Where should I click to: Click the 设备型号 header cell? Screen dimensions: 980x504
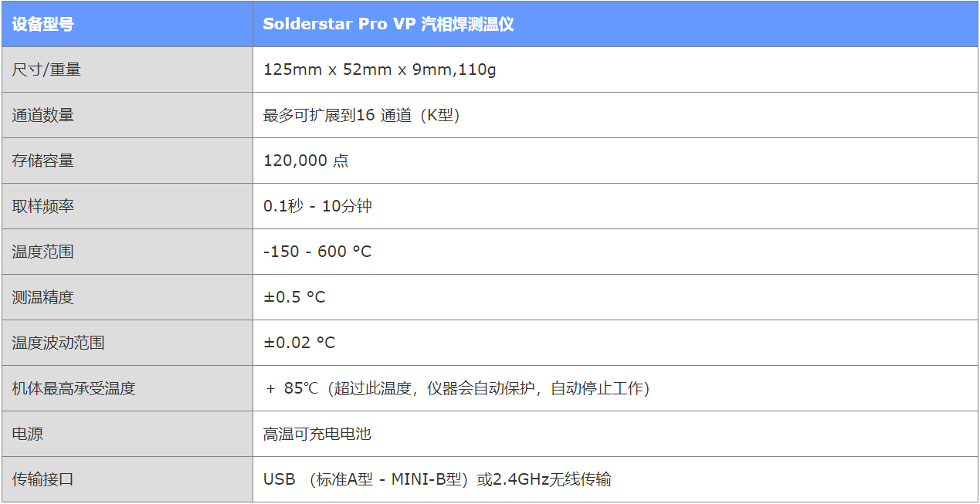127,24
